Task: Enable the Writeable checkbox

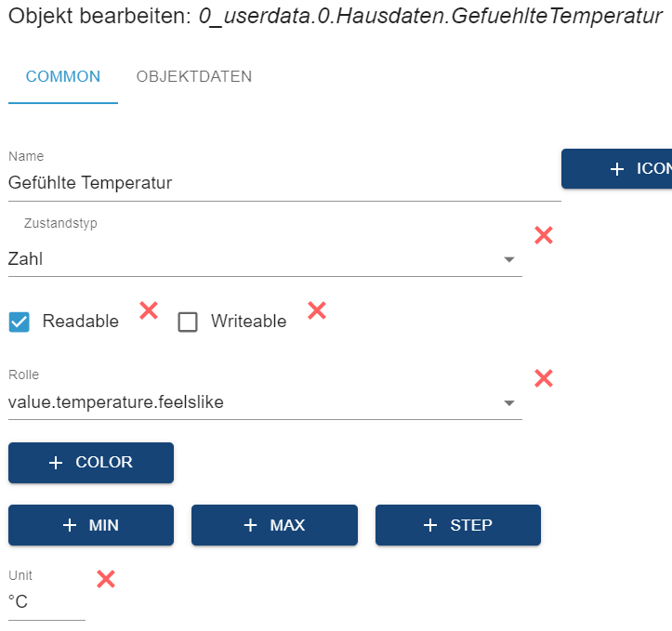Action: click(x=188, y=322)
